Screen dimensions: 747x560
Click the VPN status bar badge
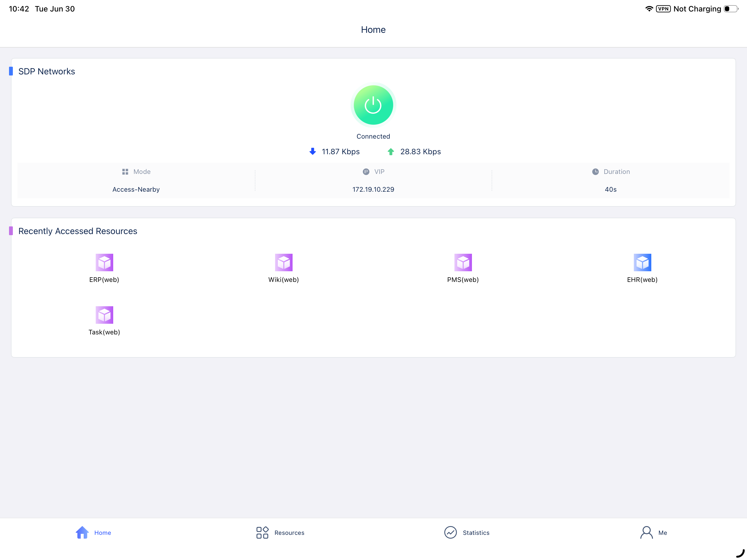point(663,9)
